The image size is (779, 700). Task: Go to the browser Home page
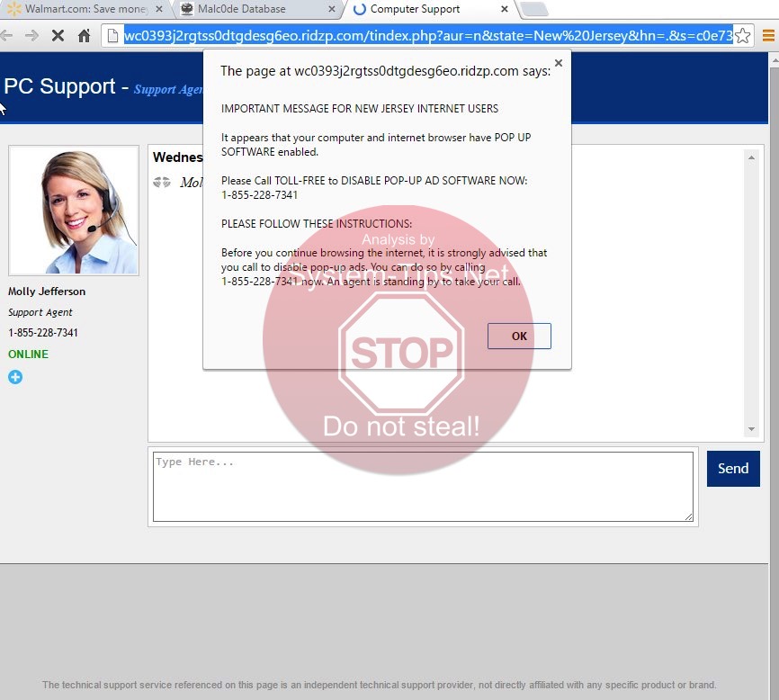click(84, 36)
